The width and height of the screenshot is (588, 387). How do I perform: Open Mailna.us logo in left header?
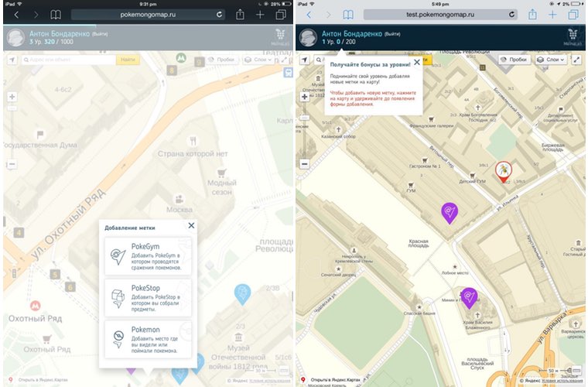280,37
